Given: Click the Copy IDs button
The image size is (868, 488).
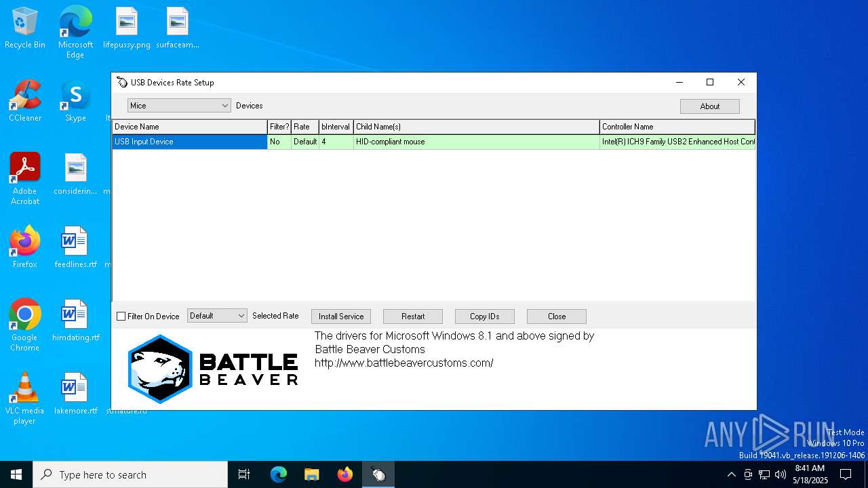Looking at the screenshot, I should tap(485, 317).
